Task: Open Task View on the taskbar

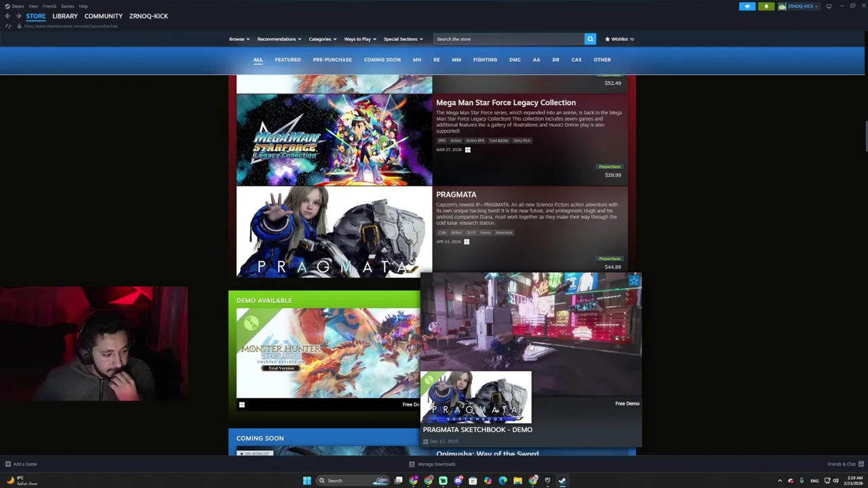Action: click(399, 481)
